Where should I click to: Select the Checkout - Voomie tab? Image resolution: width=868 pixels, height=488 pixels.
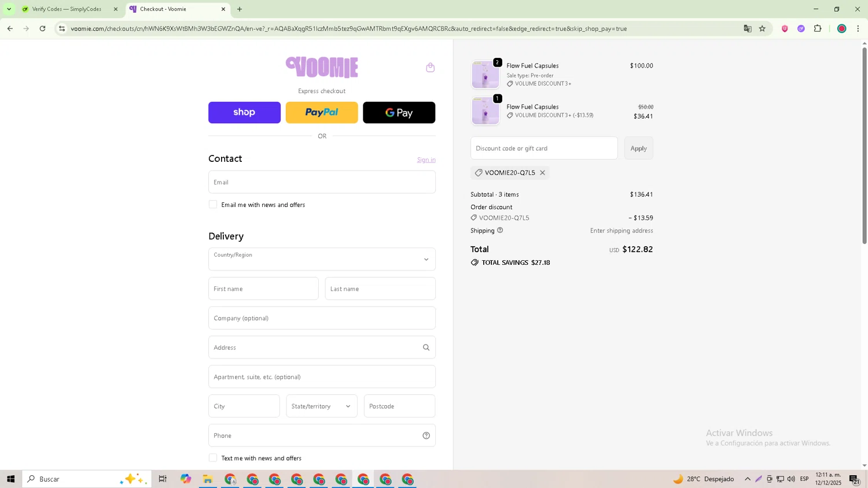tap(178, 9)
